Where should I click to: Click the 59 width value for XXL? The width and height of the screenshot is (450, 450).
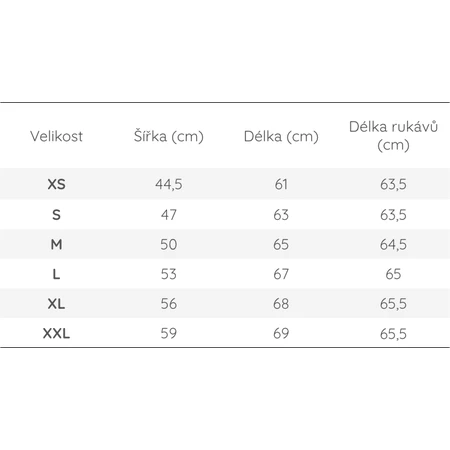[x=169, y=333]
